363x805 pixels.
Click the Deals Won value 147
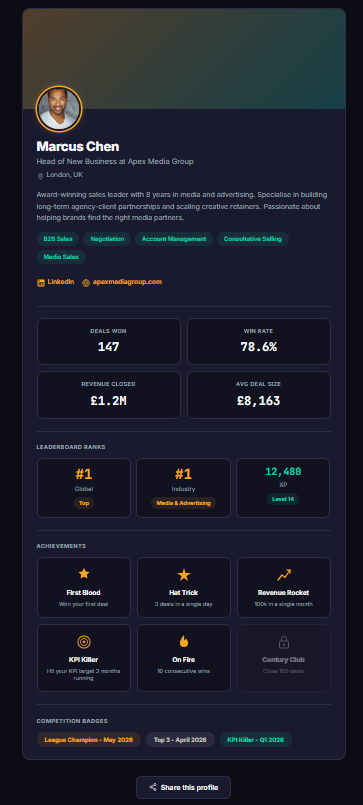[x=108, y=347]
